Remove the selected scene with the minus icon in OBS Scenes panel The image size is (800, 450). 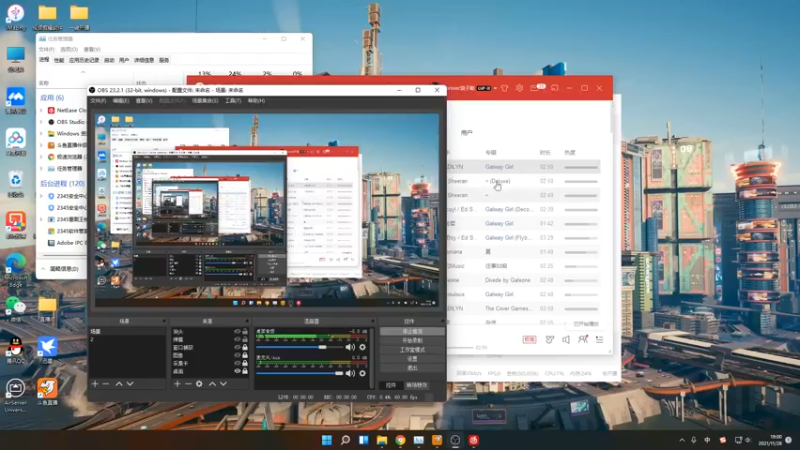click(106, 384)
